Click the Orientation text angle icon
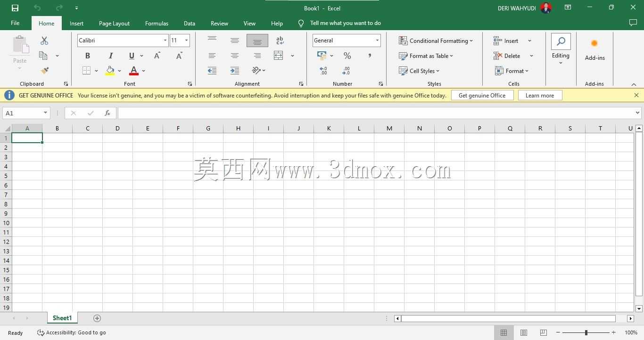 (x=256, y=71)
